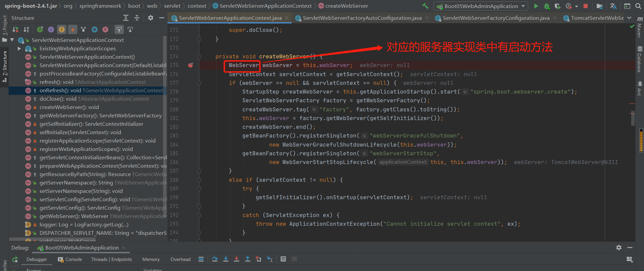
Task: Select the Memory tab in the Debug panel
Action: point(151,259)
